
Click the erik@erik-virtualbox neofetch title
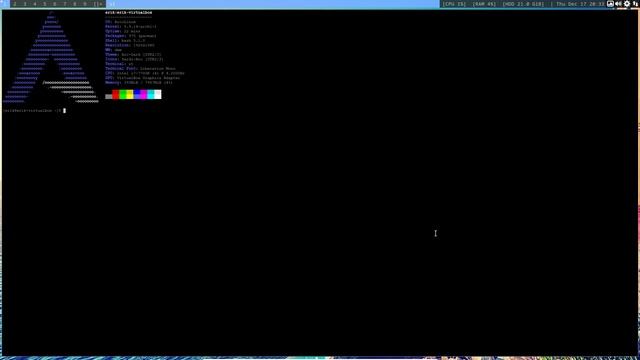tap(129, 13)
